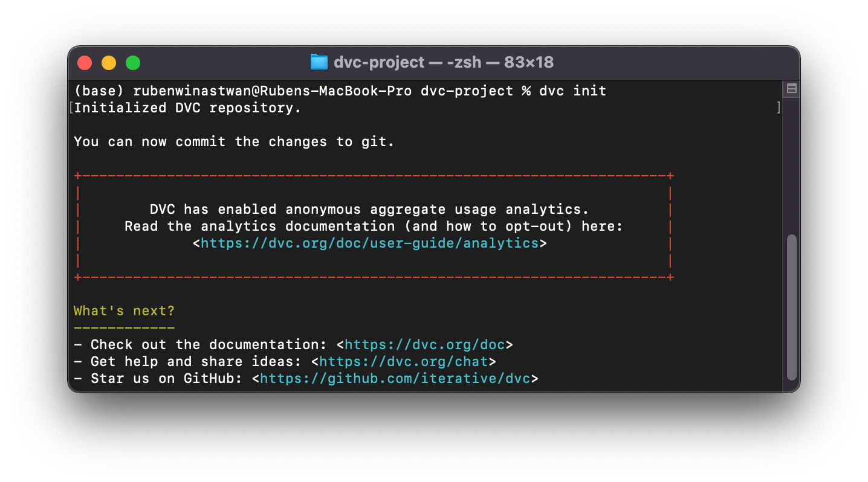The image size is (868, 482).
Task: Click the "dvc init" command text
Action: (572, 91)
